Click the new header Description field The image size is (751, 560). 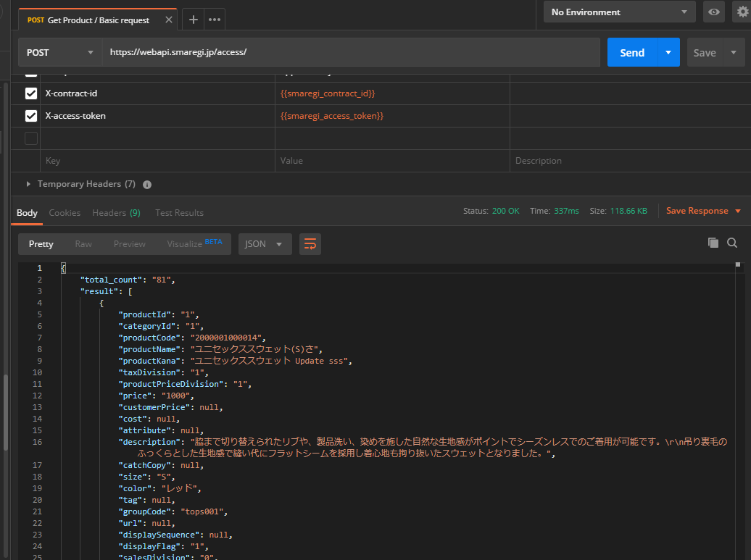pos(631,161)
